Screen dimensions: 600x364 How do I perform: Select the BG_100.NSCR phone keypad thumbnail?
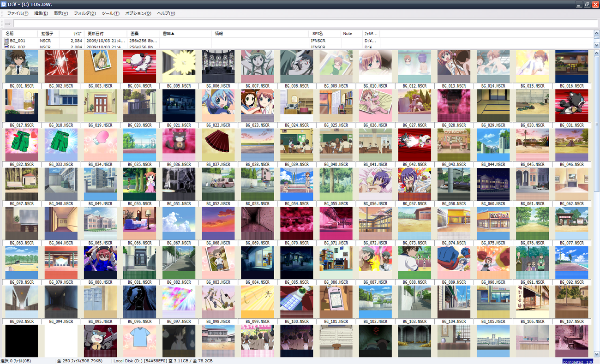[297, 302]
